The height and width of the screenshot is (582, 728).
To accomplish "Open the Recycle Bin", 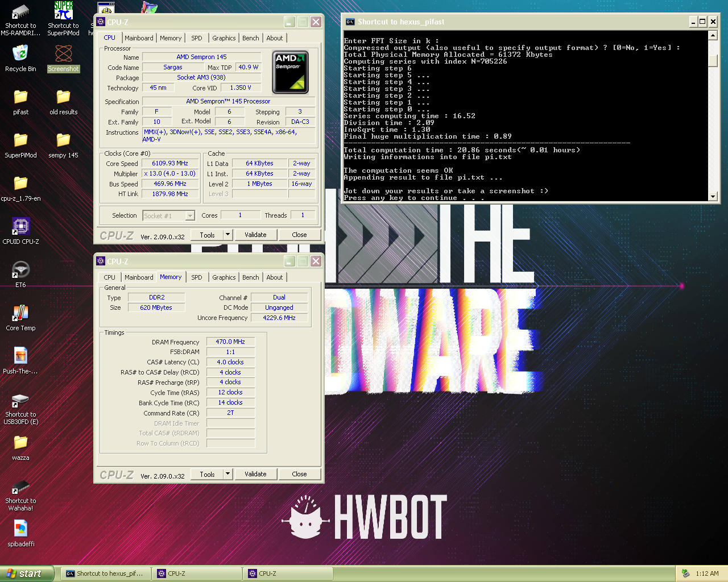I will point(20,53).
